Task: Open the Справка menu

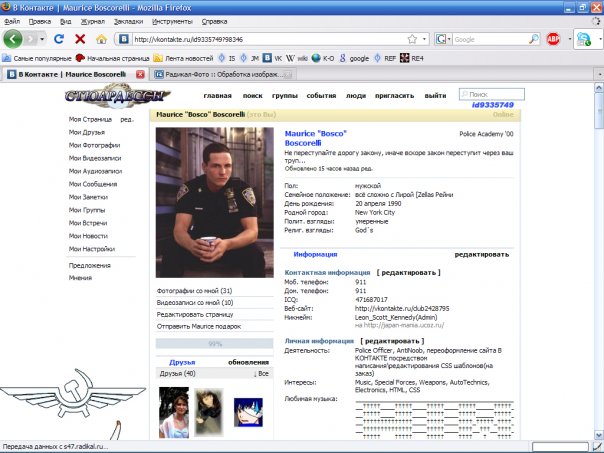Action: coord(214,22)
